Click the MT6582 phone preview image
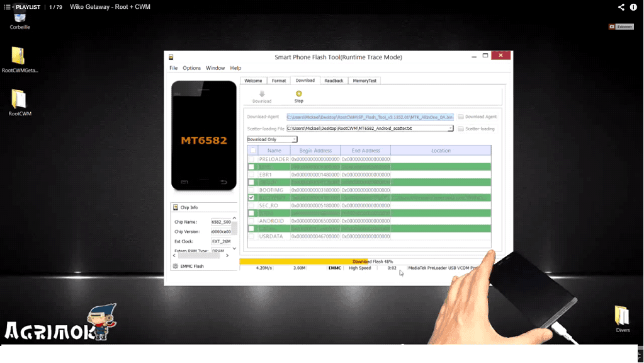 pyautogui.click(x=204, y=135)
